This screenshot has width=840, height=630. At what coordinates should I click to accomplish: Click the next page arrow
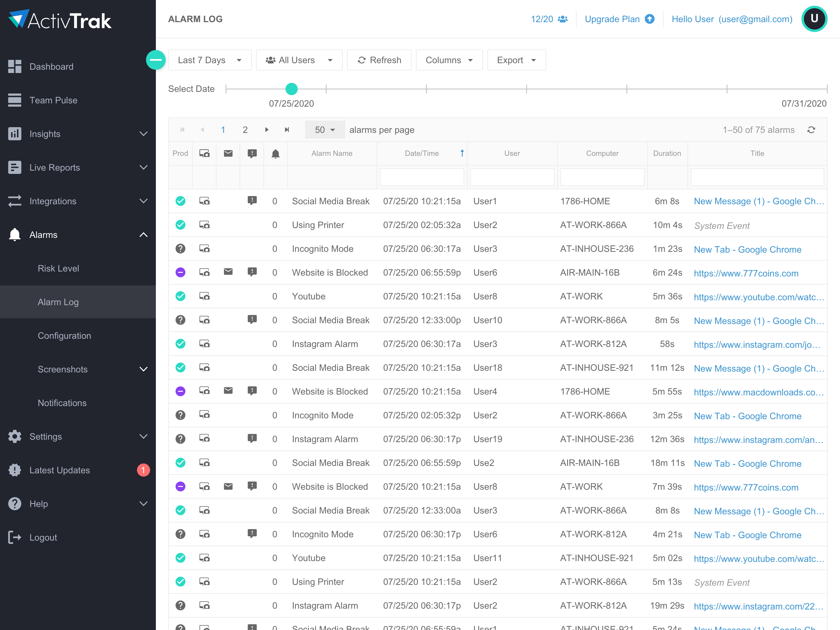(267, 130)
